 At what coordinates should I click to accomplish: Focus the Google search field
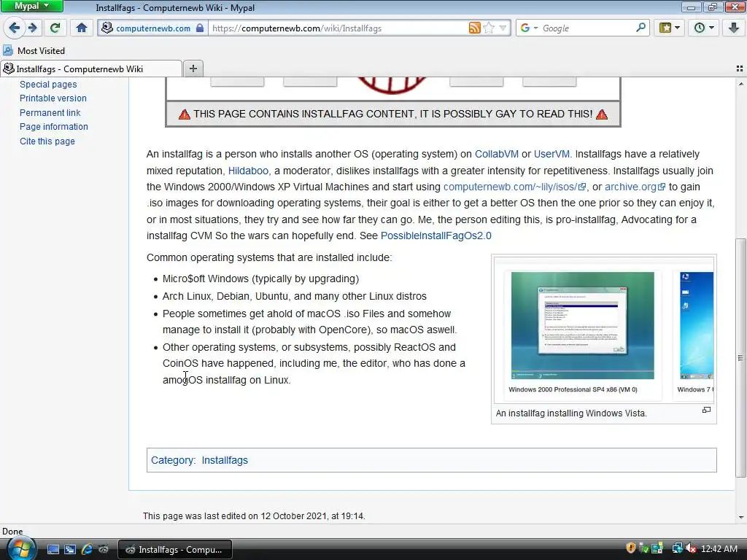[x=587, y=28]
